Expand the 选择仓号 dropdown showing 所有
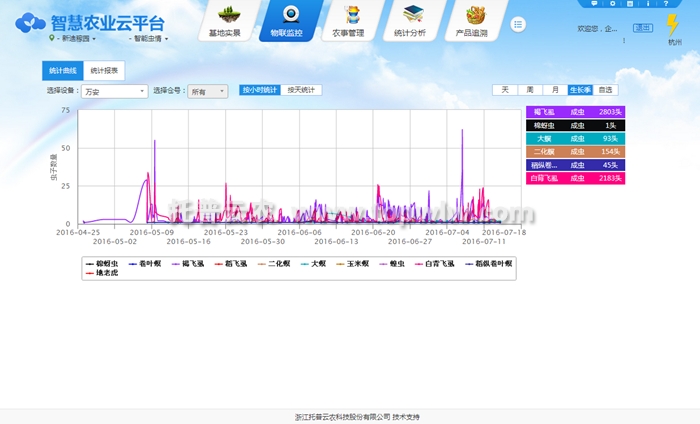The image size is (700, 424). [208, 91]
